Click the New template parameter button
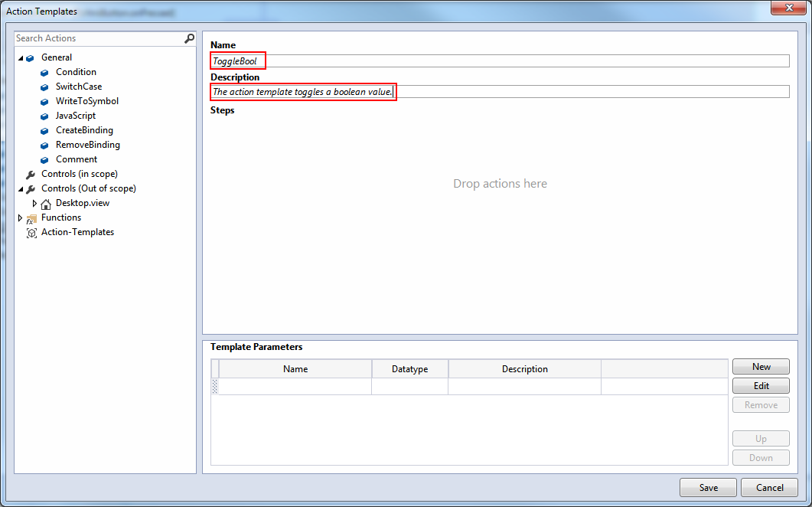Screen dimensions: 812x507 [x=761, y=367]
